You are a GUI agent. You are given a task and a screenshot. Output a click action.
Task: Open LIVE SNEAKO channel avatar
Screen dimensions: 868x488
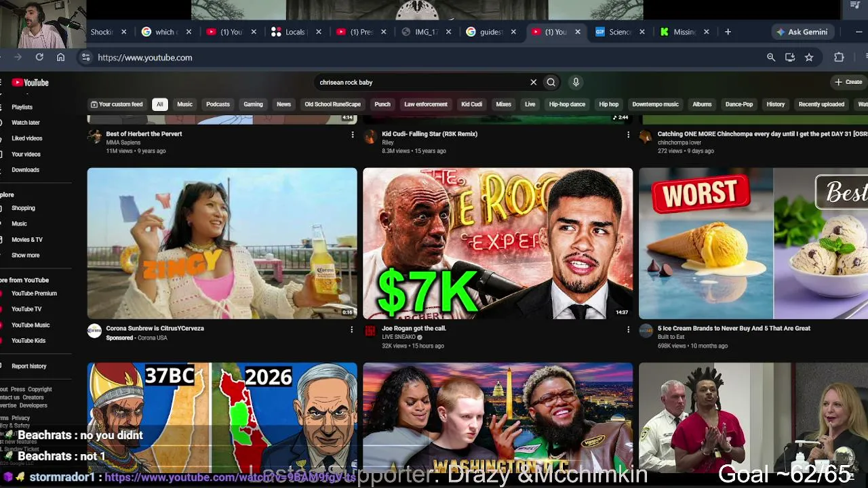pos(370,331)
